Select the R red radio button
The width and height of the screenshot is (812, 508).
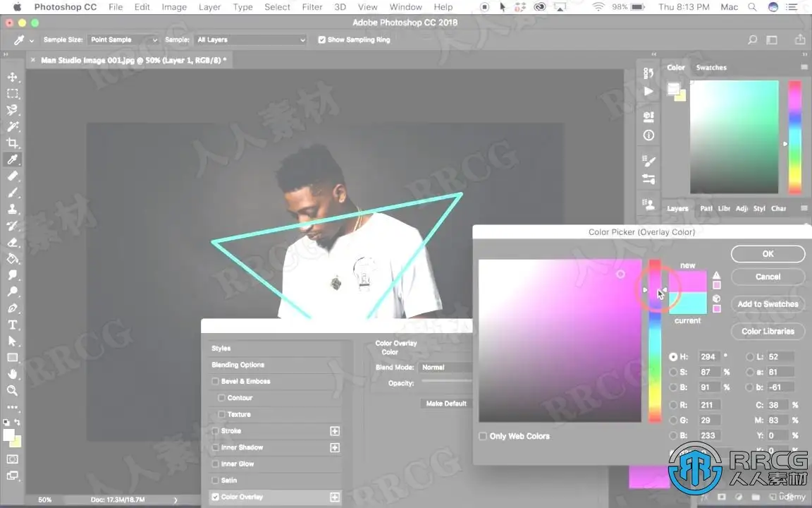click(673, 405)
